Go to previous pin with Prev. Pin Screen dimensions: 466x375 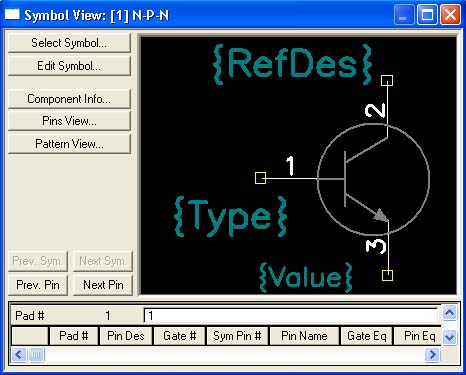click(x=38, y=285)
